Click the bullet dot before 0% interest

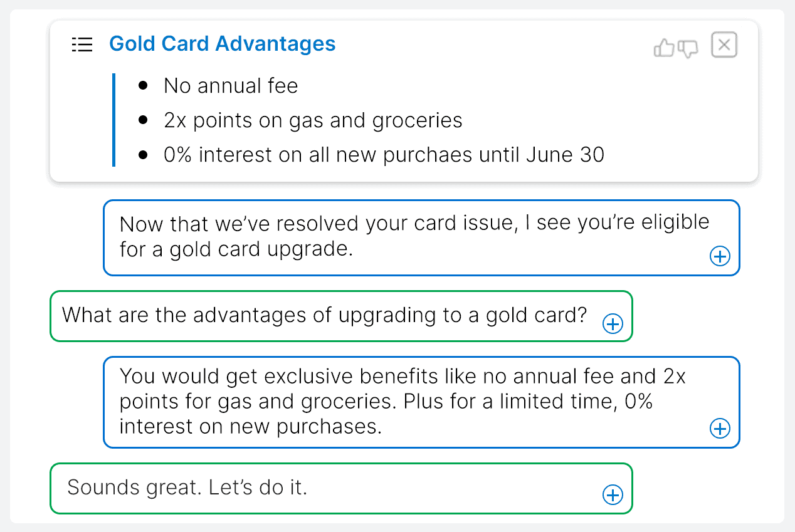[144, 154]
